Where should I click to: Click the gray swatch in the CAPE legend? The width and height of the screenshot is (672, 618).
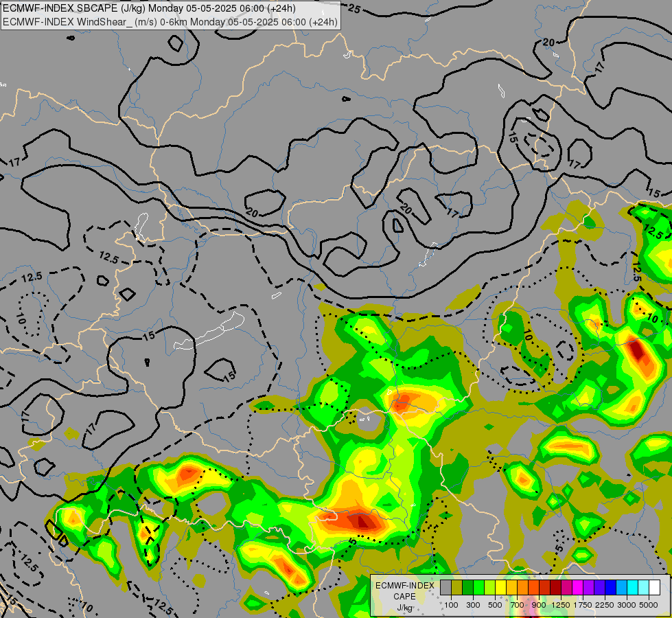point(445,588)
